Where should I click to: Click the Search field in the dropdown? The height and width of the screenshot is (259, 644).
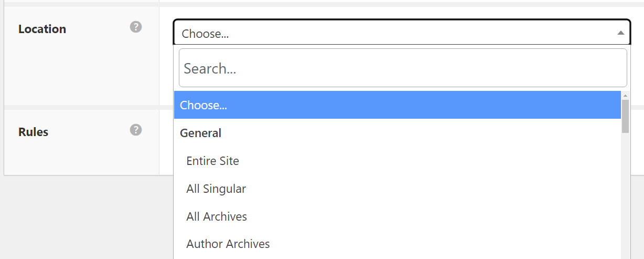403,68
